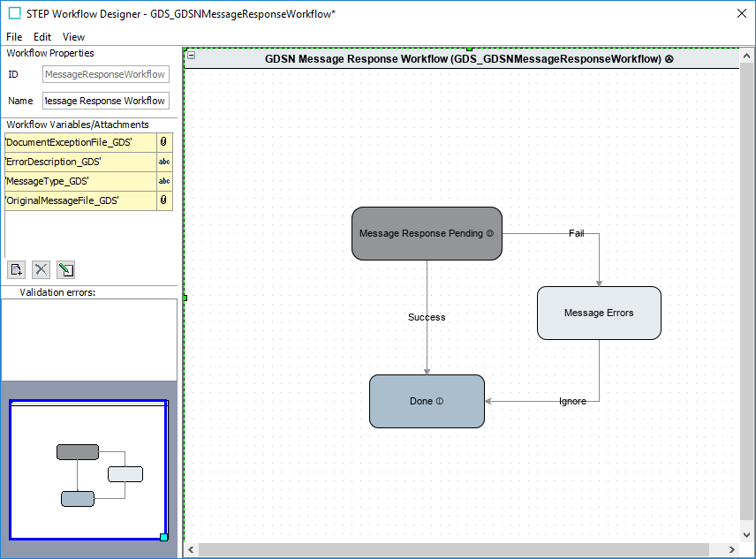Click the STEP Workflow Designer window icon

point(14,13)
